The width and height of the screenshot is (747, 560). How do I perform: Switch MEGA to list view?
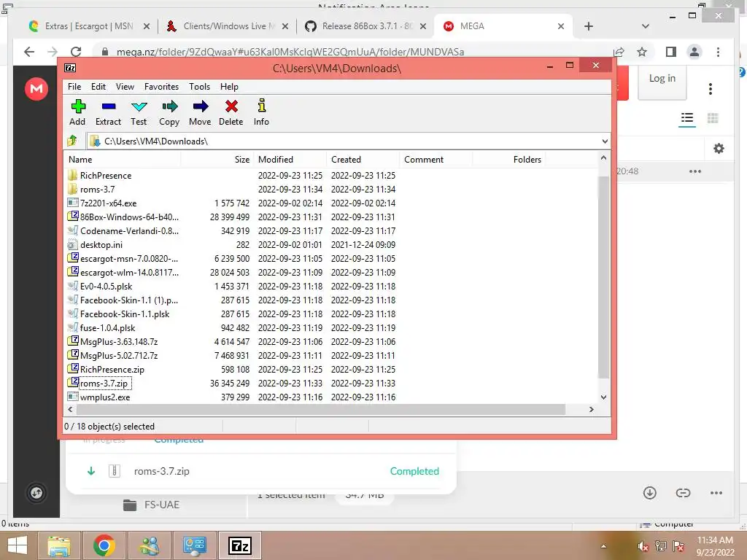[687, 117]
